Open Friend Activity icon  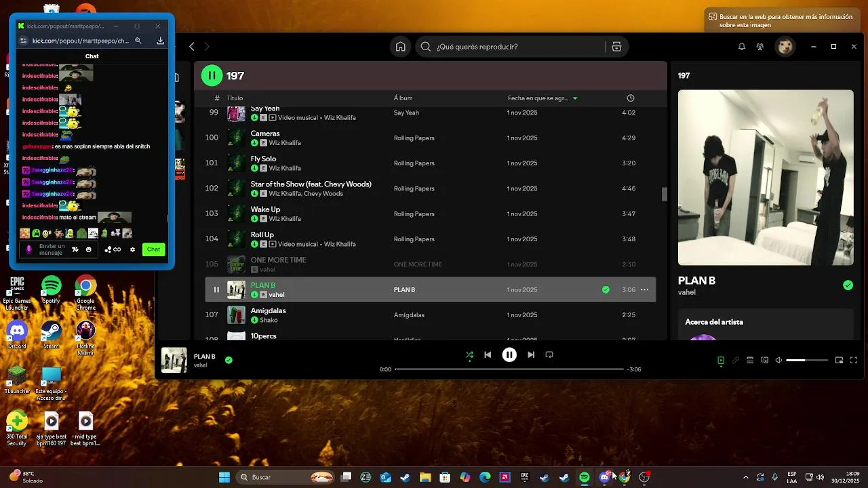[x=760, y=47]
